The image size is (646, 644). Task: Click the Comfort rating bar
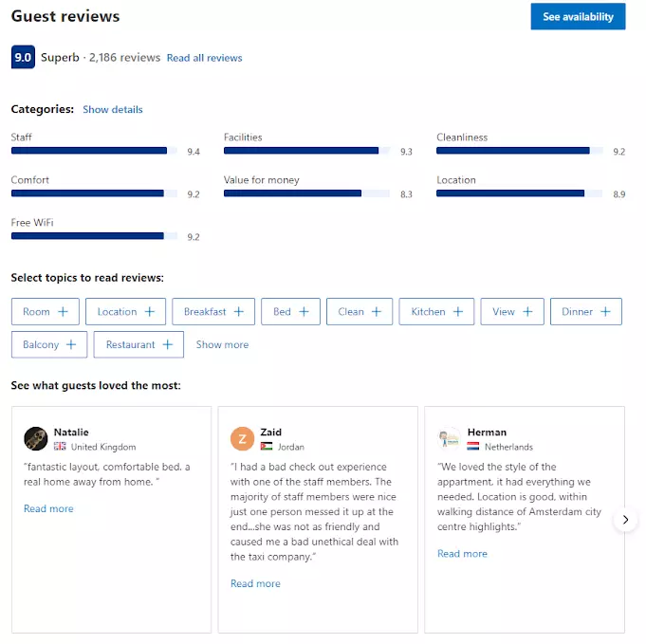click(x=94, y=193)
